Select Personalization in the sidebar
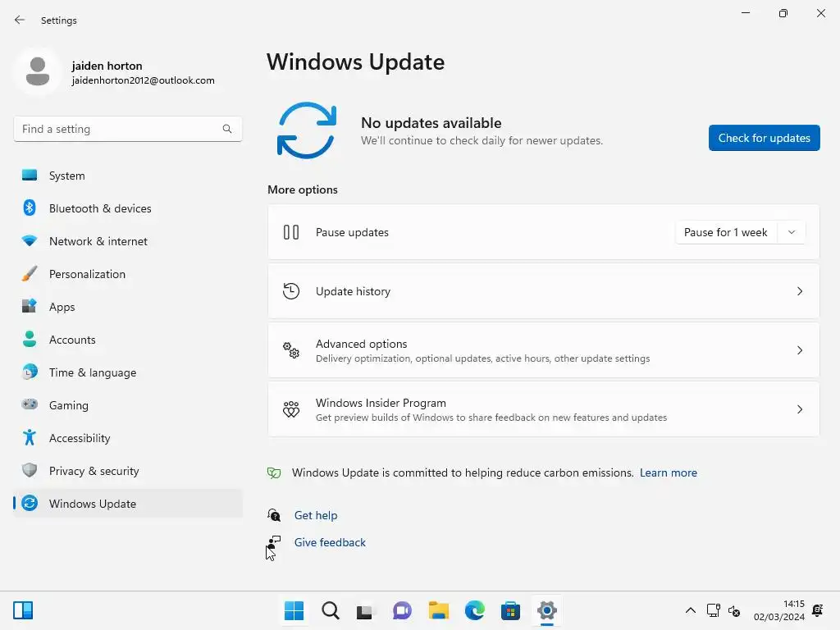 click(x=127, y=274)
